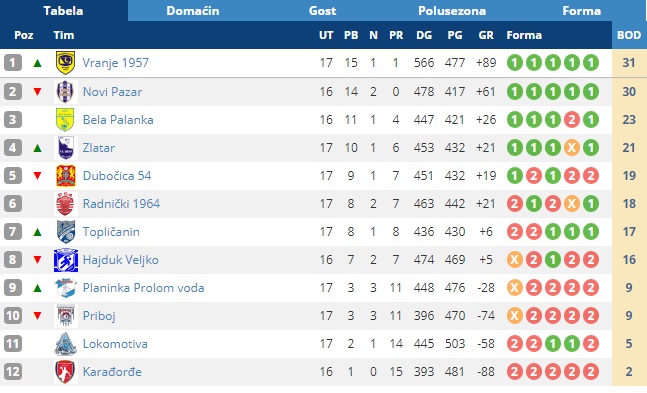
Task: Click the Radnički 1964 club logo
Action: pyautogui.click(x=65, y=204)
